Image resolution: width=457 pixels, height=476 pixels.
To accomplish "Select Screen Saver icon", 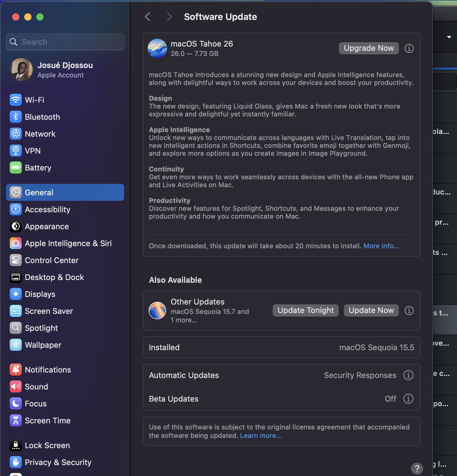I will coord(15,311).
